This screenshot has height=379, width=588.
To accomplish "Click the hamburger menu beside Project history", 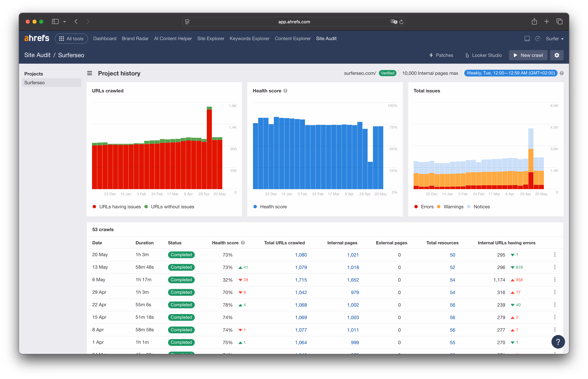I will 89,73.
